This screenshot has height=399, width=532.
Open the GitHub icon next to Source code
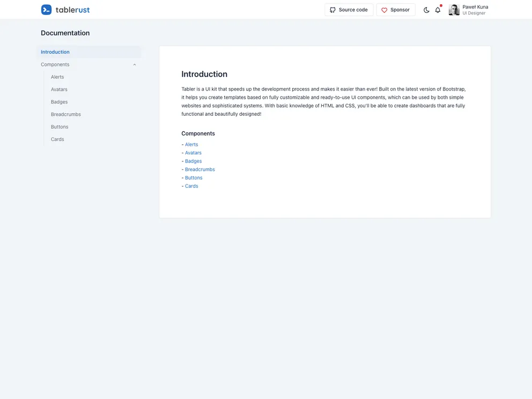[333, 9]
